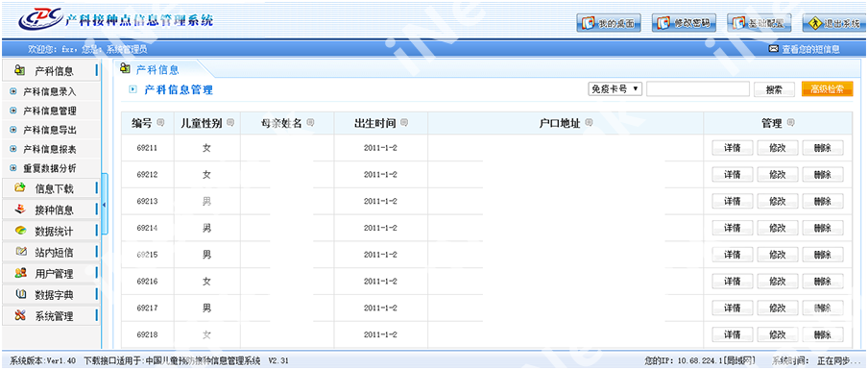This screenshot has height=370, width=868.
Task: Open 查看您的短信息 envelope link
Action: click(x=805, y=49)
